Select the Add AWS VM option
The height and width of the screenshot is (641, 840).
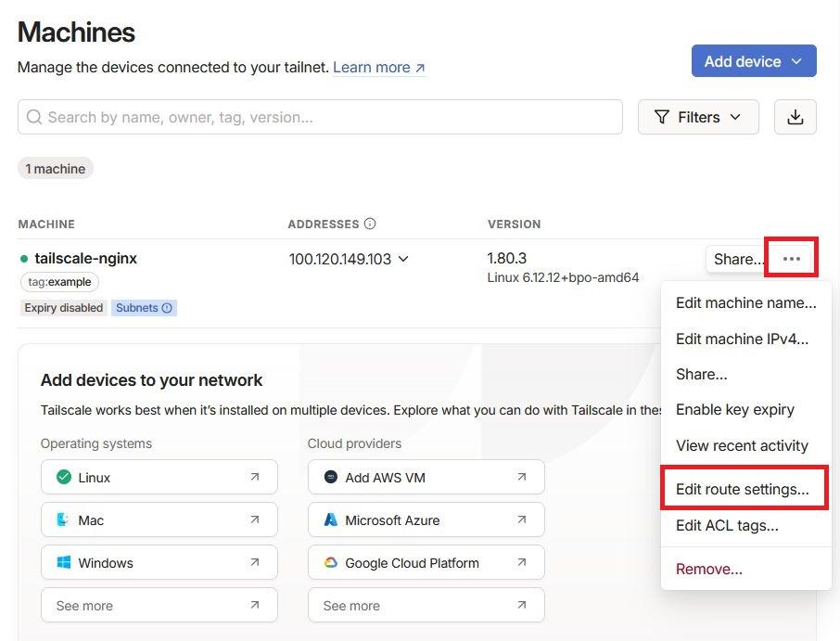point(426,478)
